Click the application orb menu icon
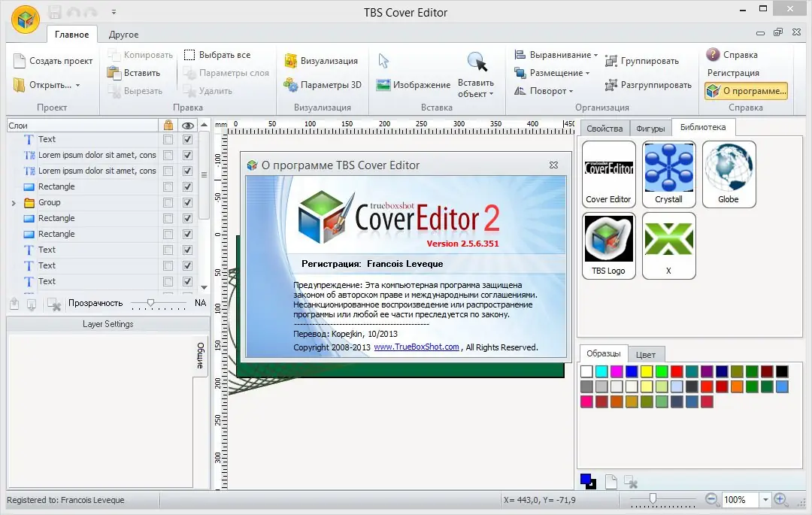This screenshot has height=515, width=812. pos(25,20)
